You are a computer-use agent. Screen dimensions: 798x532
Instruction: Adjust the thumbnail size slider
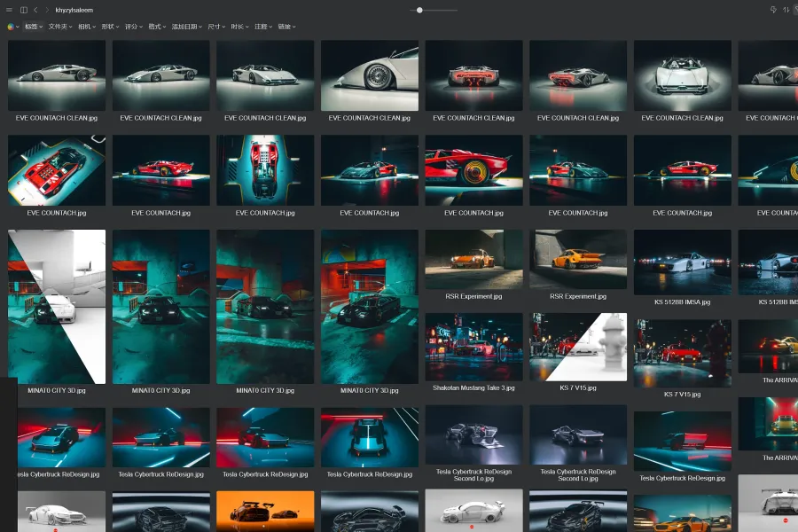pos(419,10)
